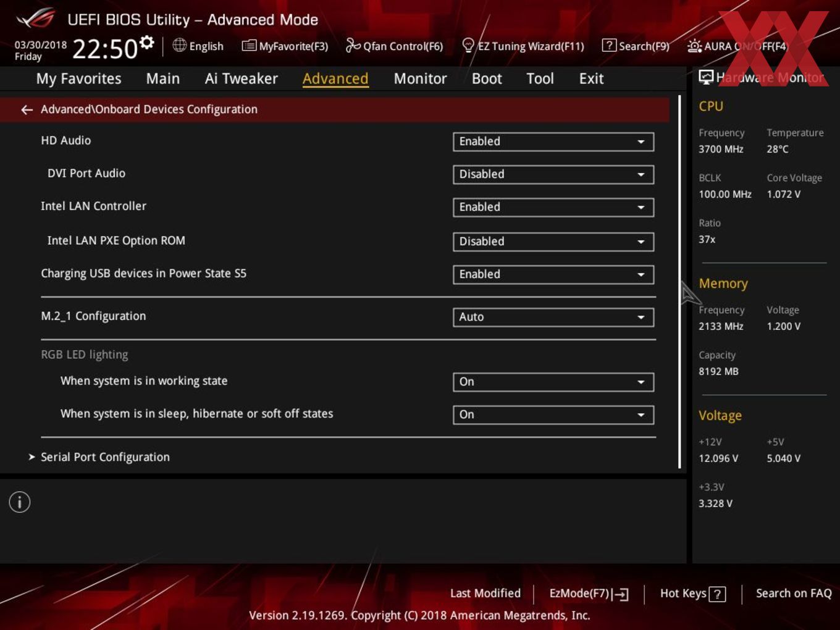840x630 pixels.
Task: Select the M.2_1 Configuration label
Action: [93, 316]
